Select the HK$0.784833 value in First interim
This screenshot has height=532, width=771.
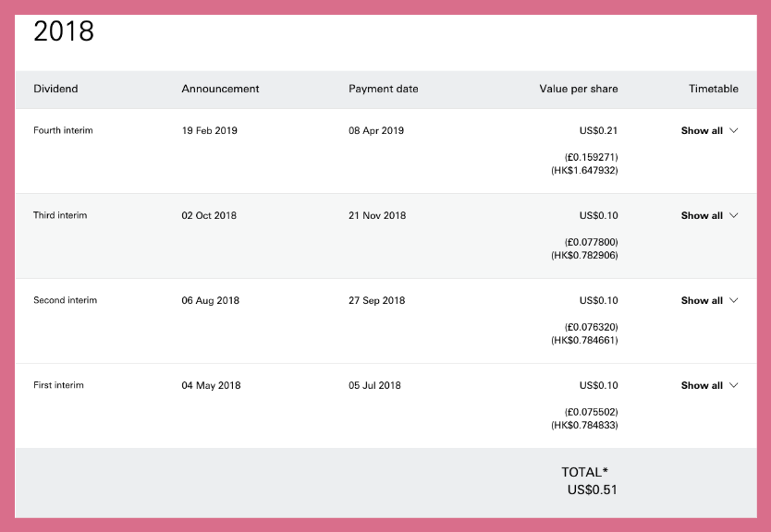(x=584, y=426)
